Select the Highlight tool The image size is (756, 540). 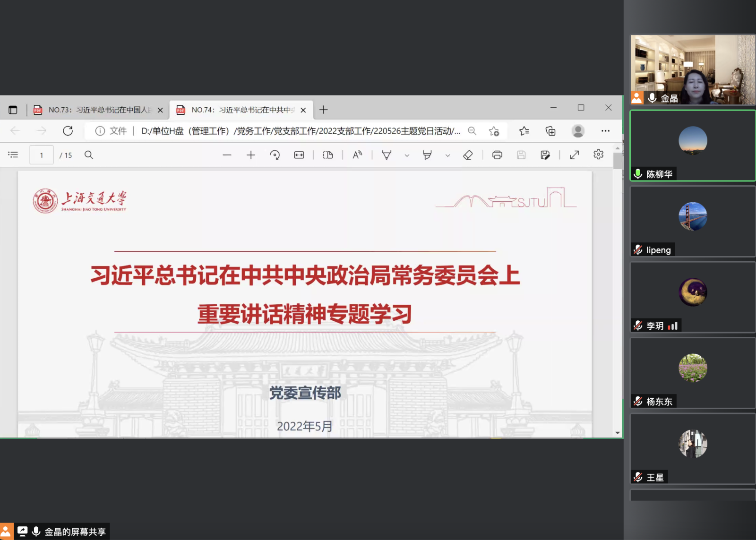pyautogui.click(x=427, y=155)
